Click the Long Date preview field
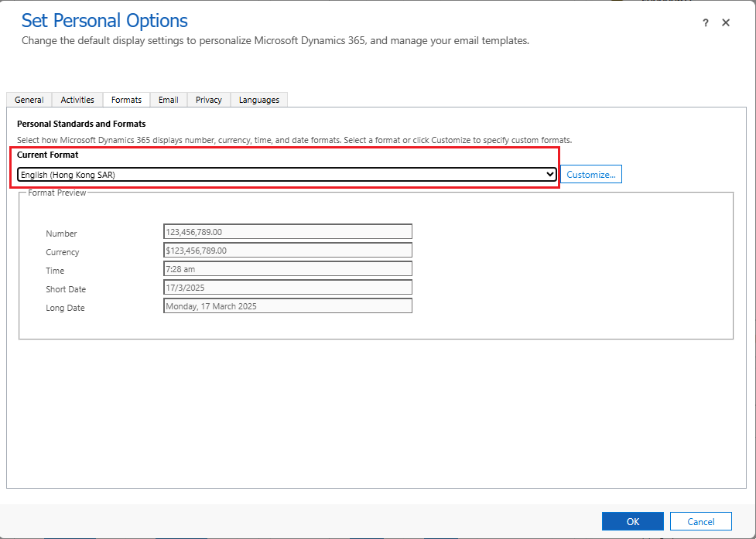 pos(288,305)
